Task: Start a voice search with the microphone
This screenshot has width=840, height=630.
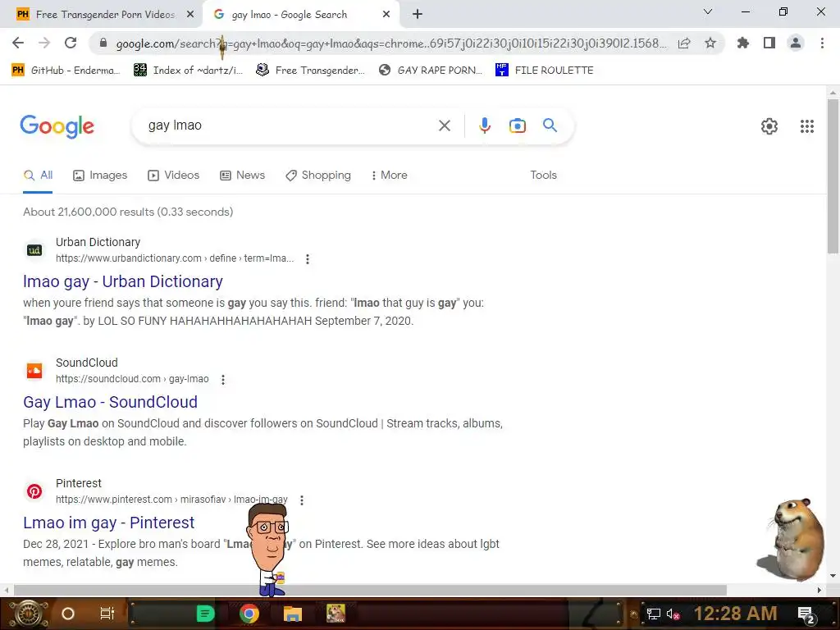Action: 485,126
